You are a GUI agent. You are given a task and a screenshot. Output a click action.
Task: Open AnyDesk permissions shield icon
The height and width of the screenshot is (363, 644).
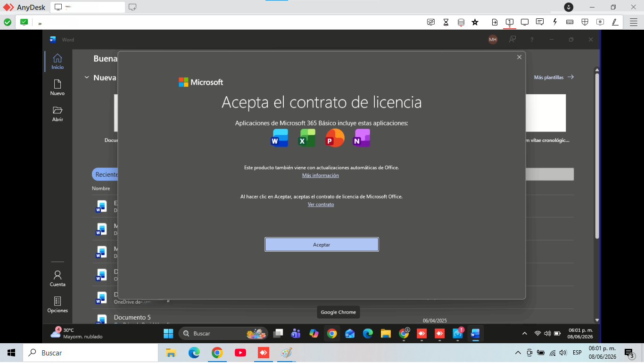(585, 22)
